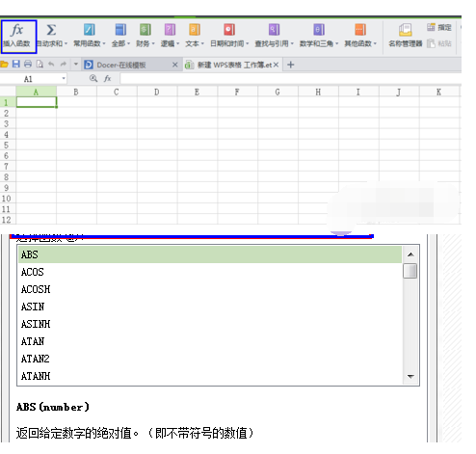Screen dimensions: 476x454
Task: Expand the Other Functions (其他函数) dropdown
Action: [360, 36]
